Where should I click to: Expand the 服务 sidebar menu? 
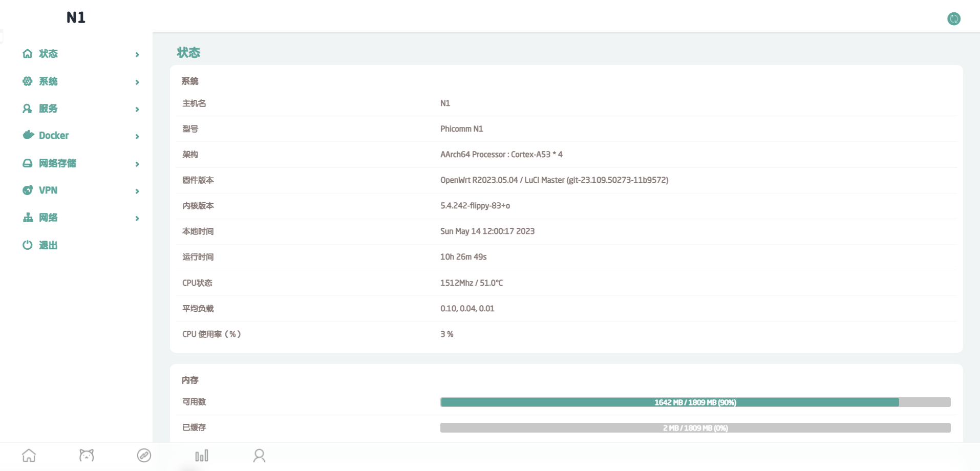[137, 109]
